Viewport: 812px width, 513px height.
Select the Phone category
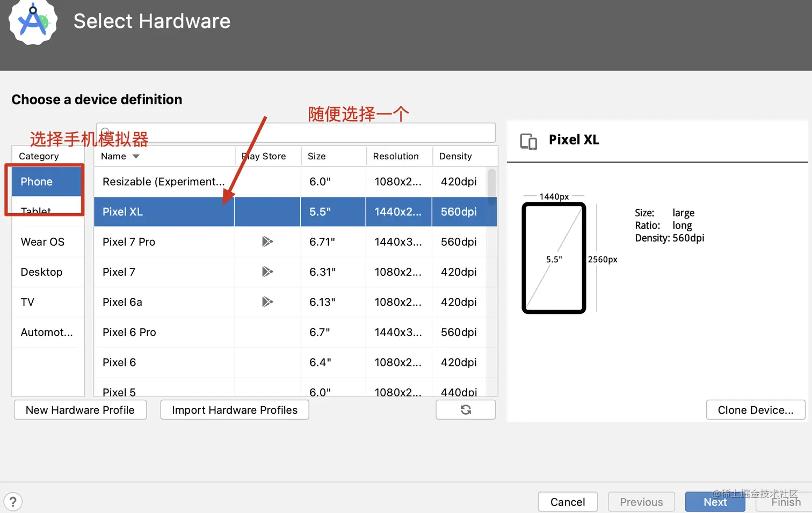pos(47,181)
